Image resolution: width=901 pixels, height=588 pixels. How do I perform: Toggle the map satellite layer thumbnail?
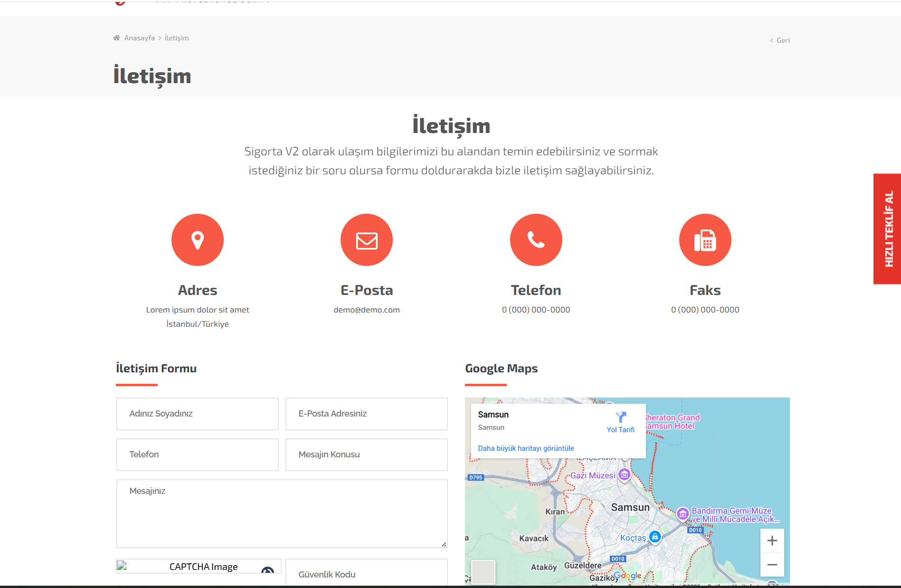tap(483, 572)
